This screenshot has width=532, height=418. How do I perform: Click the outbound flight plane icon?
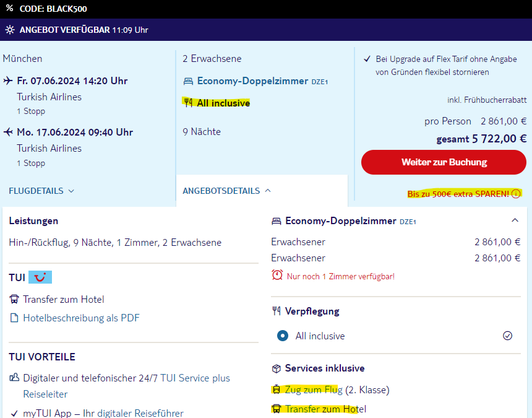[8, 81]
